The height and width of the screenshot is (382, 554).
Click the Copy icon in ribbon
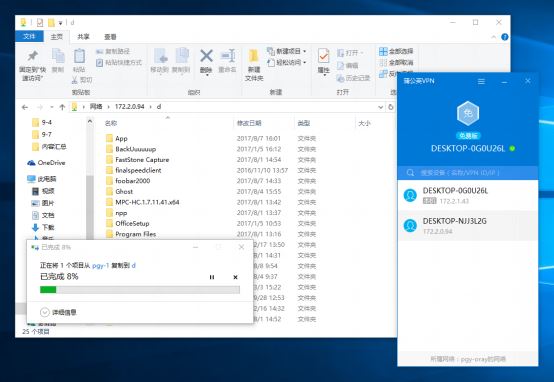58,56
